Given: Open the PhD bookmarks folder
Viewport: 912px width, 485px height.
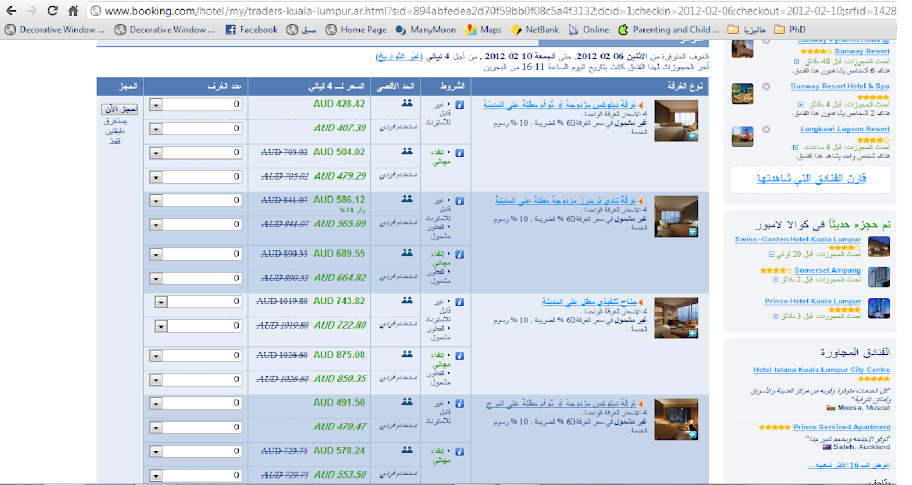Looking at the screenshot, I should (790, 29).
